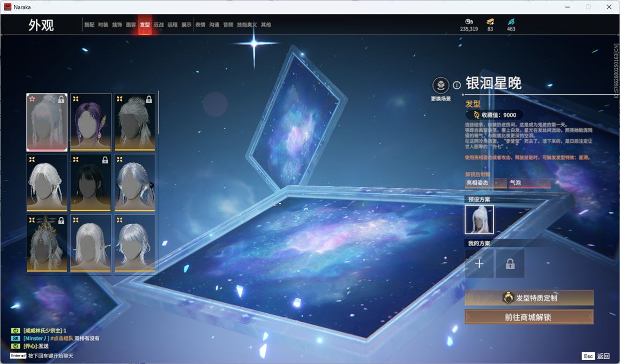Image resolution: width=620 pixels, height=364 pixels.
Task: Add a new scheme under 我的方案
Action: [x=479, y=263]
